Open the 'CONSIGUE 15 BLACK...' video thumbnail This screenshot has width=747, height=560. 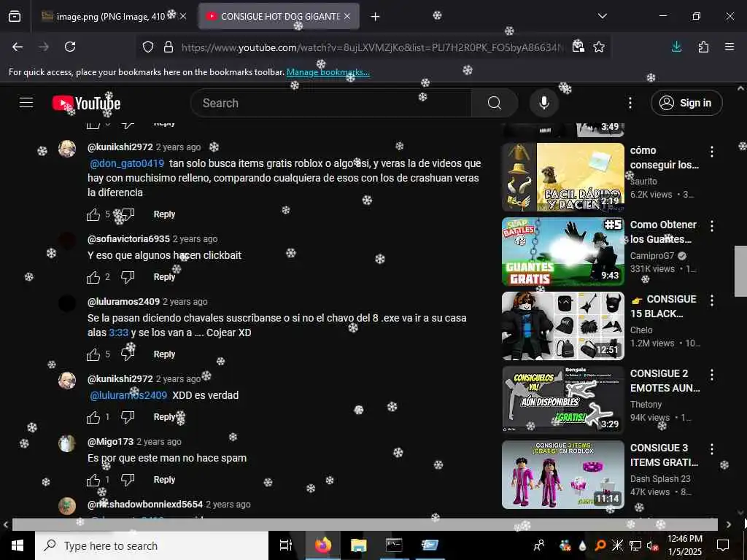tap(562, 326)
